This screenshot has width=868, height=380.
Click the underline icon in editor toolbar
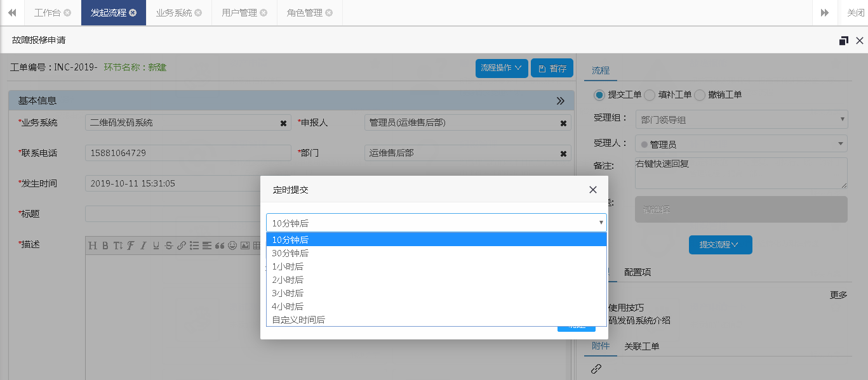156,246
